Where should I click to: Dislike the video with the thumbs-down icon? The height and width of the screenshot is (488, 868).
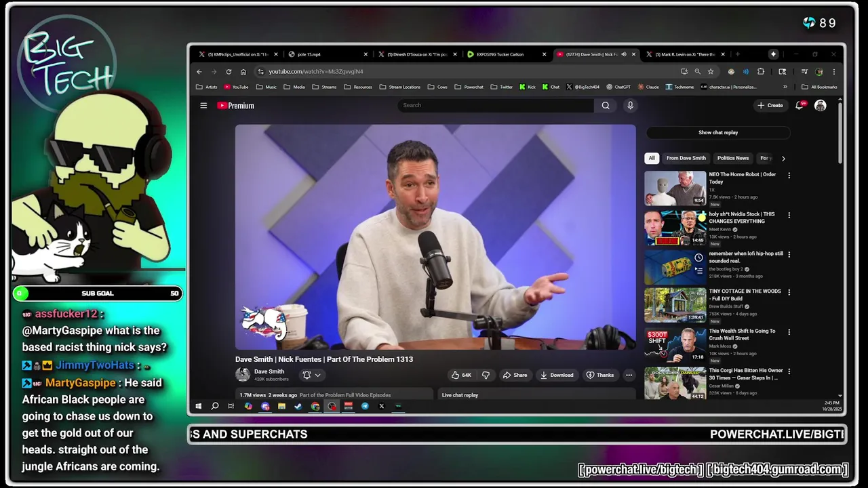486,375
